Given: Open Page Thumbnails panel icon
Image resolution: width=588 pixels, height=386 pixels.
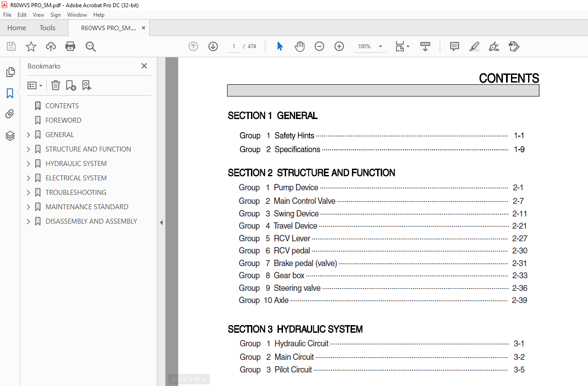Looking at the screenshot, I should pyautogui.click(x=10, y=72).
